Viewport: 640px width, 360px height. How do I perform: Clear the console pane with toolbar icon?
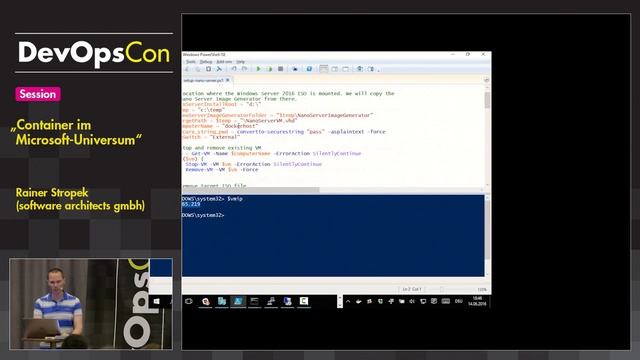219,69
